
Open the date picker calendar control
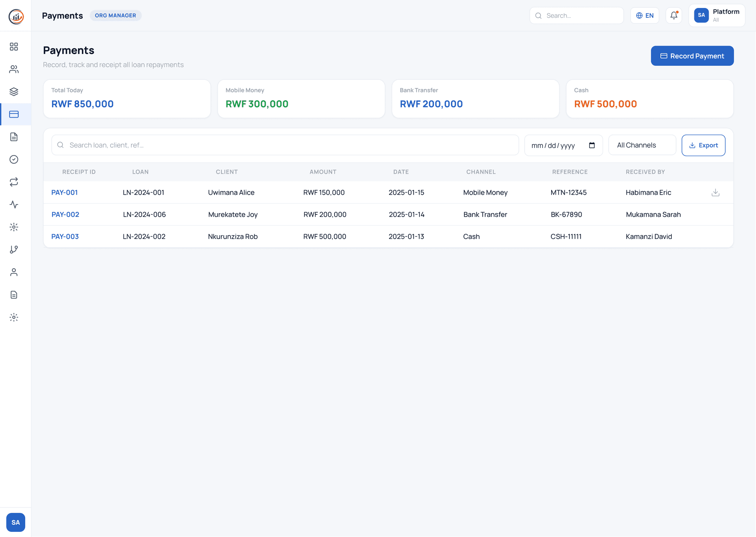coord(592,145)
